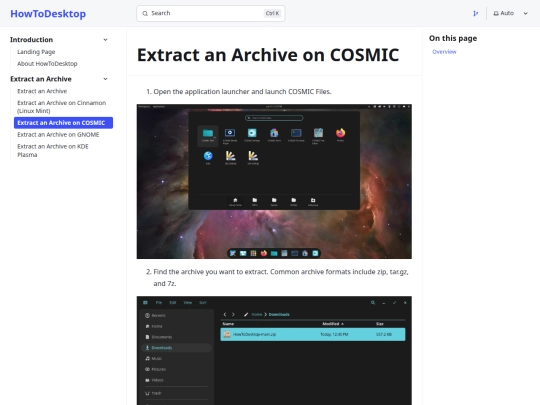540x405 pixels.
Task: Go to the Extract an Archive page
Action: coord(42,91)
